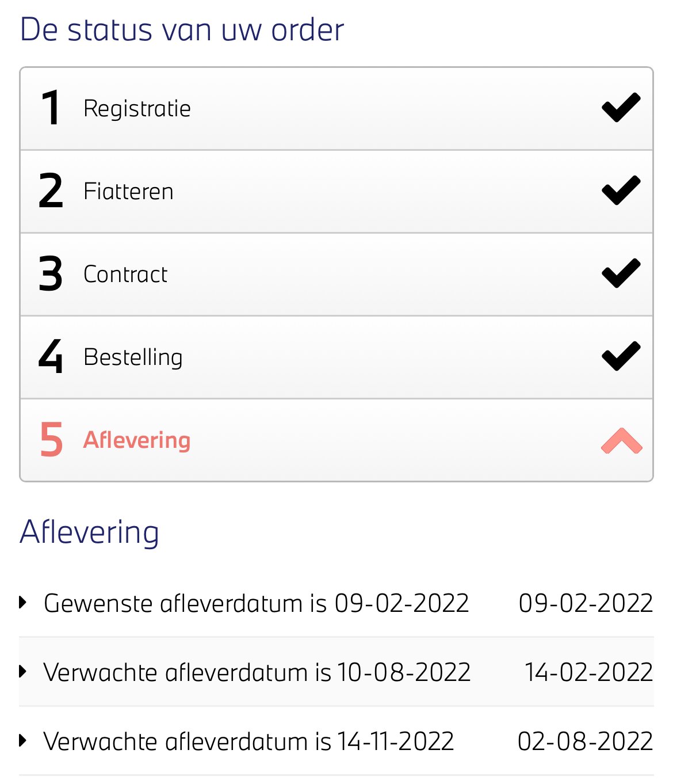Click the Gewenste afleverdatum is 09-02-2022 text
This screenshot has width=673, height=784.
(257, 603)
